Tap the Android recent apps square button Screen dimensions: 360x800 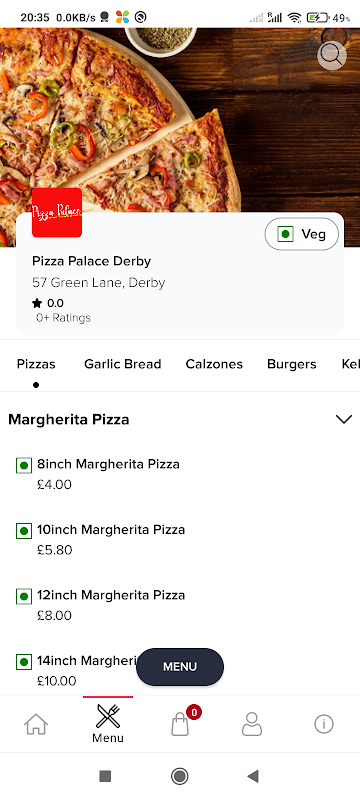tap(105, 777)
